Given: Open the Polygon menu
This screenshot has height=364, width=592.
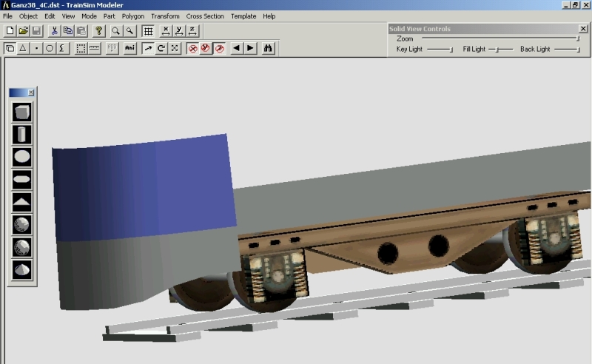Looking at the screenshot, I should coord(133,16).
